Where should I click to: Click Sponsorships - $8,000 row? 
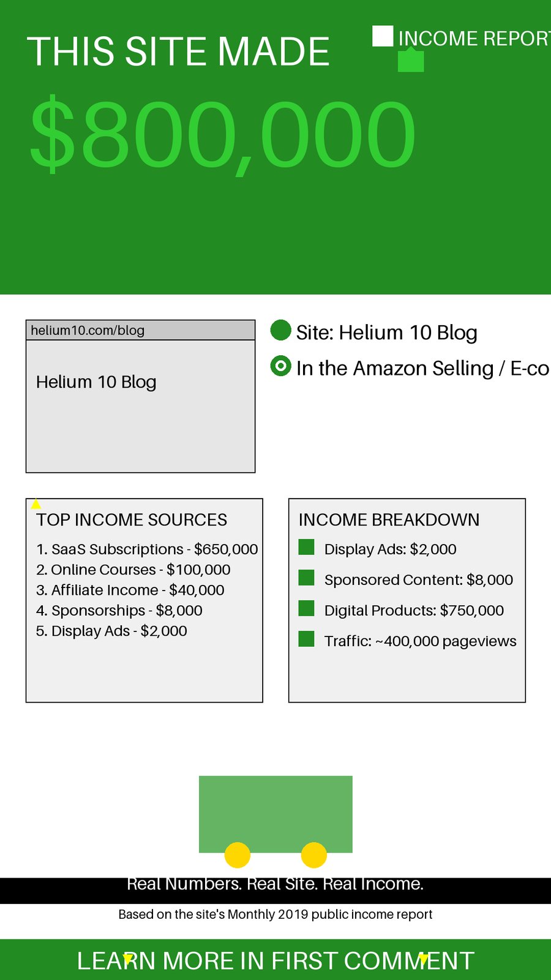coord(119,611)
